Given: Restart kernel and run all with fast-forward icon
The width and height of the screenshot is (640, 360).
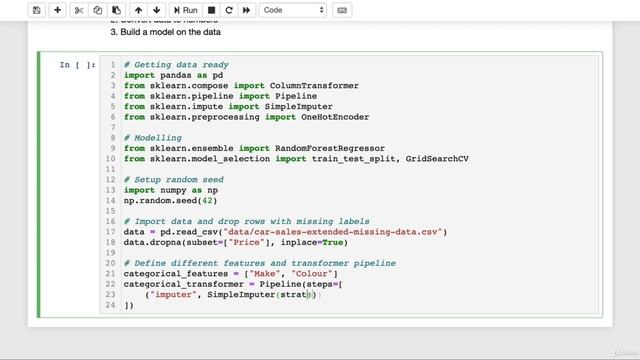Looking at the screenshot, I should point(247,10).
